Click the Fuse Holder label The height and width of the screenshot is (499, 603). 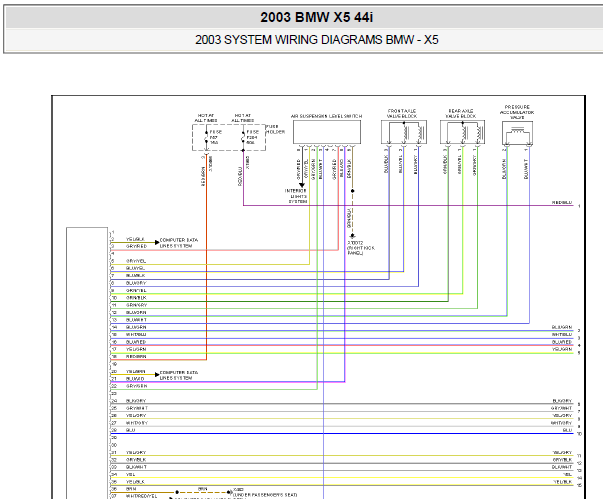[x=275, y=129]
